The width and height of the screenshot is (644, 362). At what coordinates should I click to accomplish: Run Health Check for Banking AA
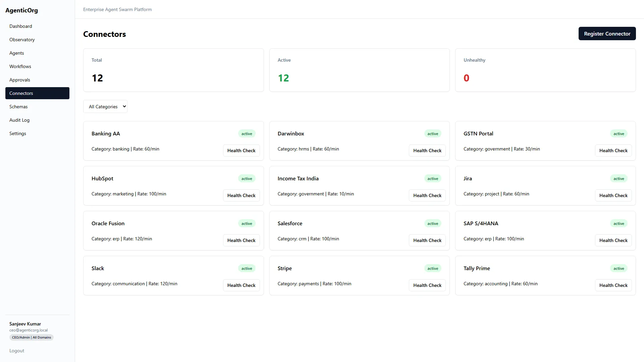(x=241, y=150)
